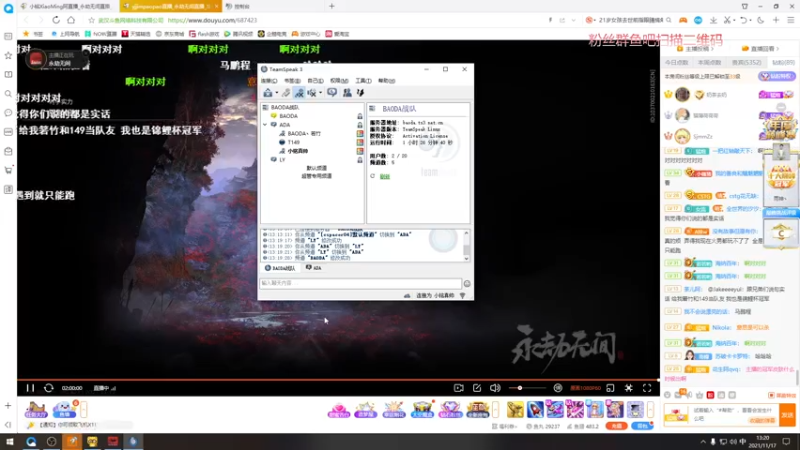Image resolution: width=800 pixels, height=450 pixels.
Task: Open the first TeamSpeak menu (连接)
Action: click(269, 81)
